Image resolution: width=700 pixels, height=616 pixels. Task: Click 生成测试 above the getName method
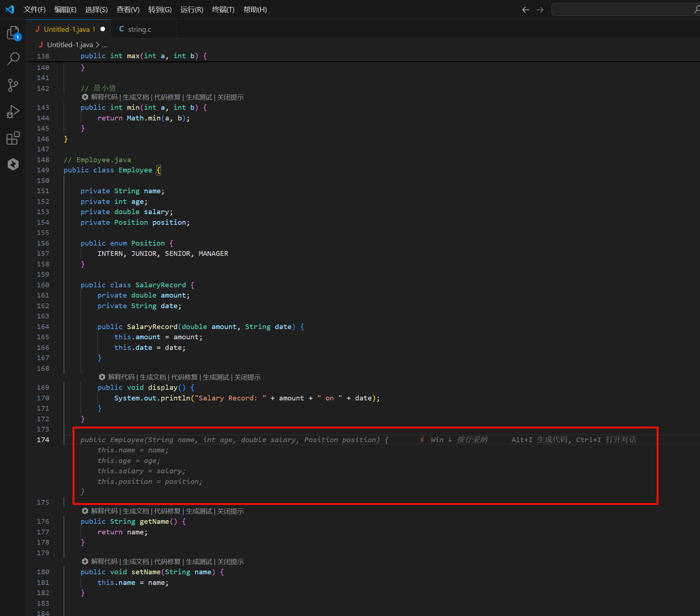[x=199, y=511]
